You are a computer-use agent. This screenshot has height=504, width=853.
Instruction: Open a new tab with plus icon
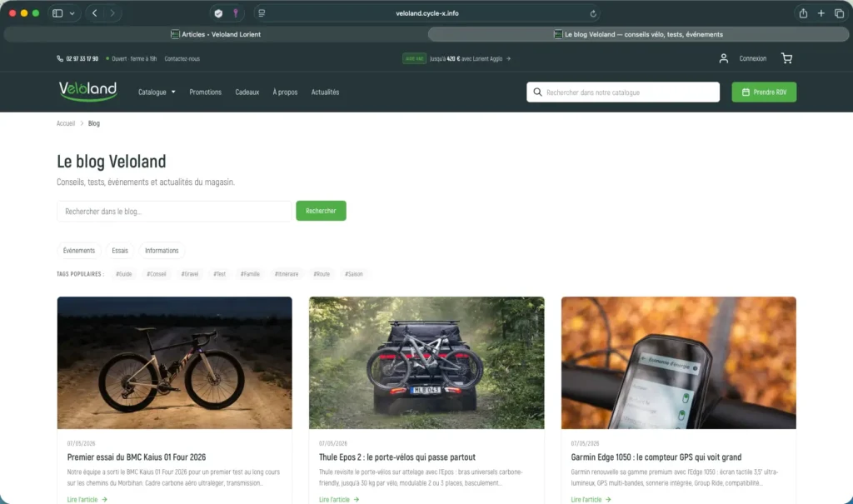click(x=821, y=13)
